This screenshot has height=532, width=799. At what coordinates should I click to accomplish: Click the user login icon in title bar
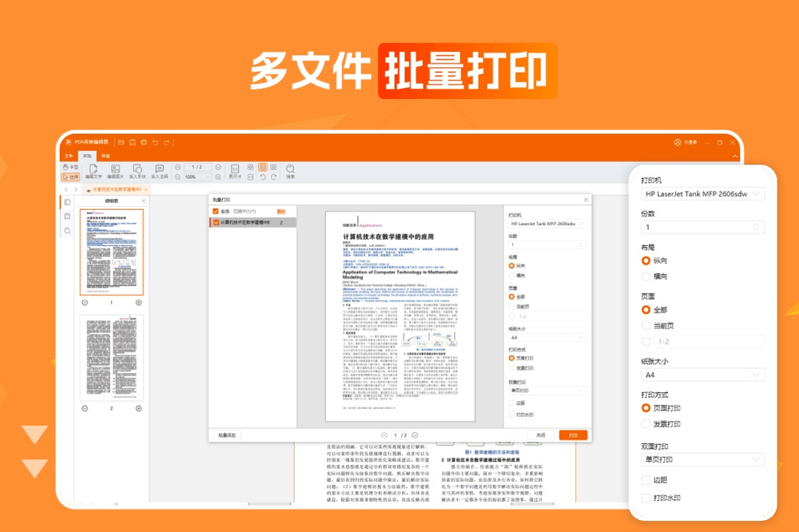678,142
